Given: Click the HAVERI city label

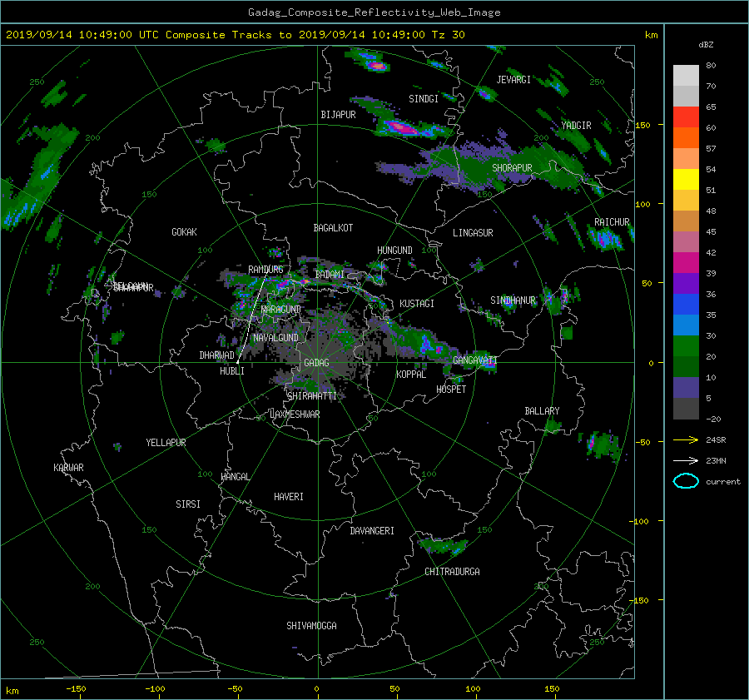Looking at the screenshot, I should tap(289, 497).
